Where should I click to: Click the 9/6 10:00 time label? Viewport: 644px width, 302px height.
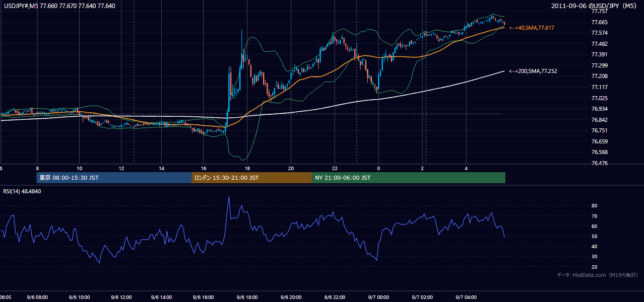tap(79, 297)
